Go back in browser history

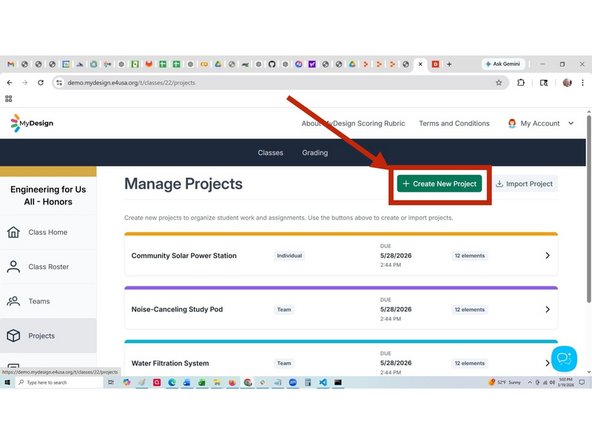(x=10, y=83)
